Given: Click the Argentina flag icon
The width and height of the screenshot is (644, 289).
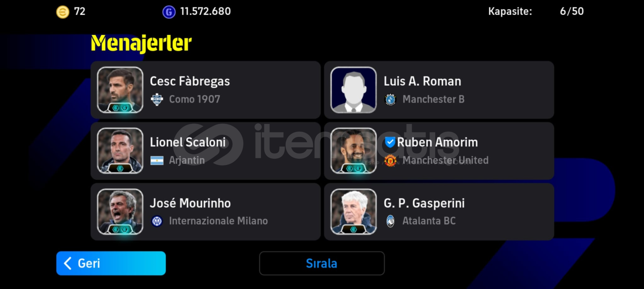Looking at the screenshot, I should pos(157,161).
